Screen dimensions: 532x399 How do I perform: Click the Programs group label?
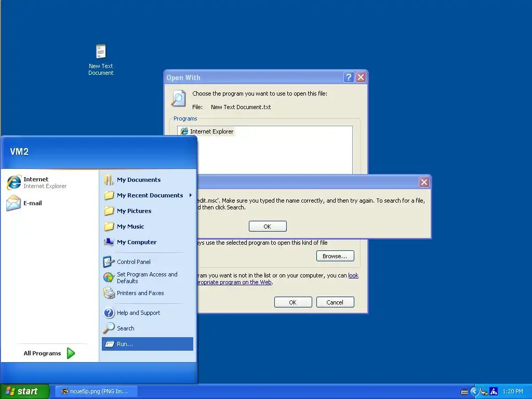[x=185, y=118]
